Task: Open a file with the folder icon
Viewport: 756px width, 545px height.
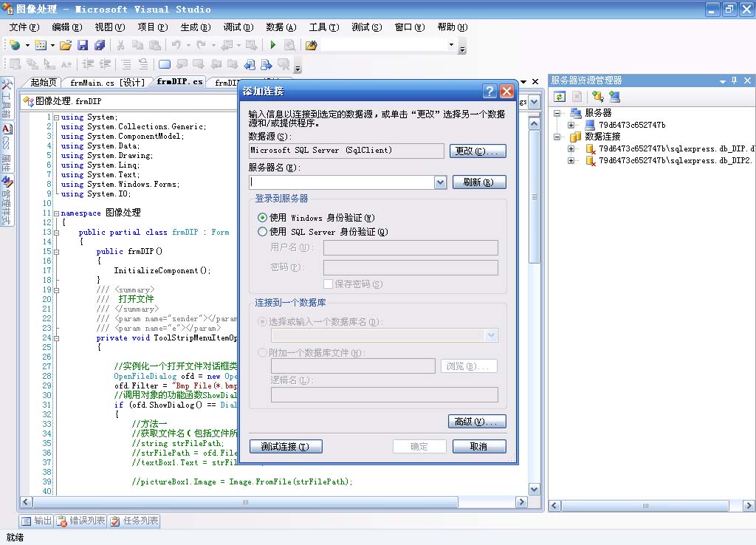Action: [x=66, y=45]
